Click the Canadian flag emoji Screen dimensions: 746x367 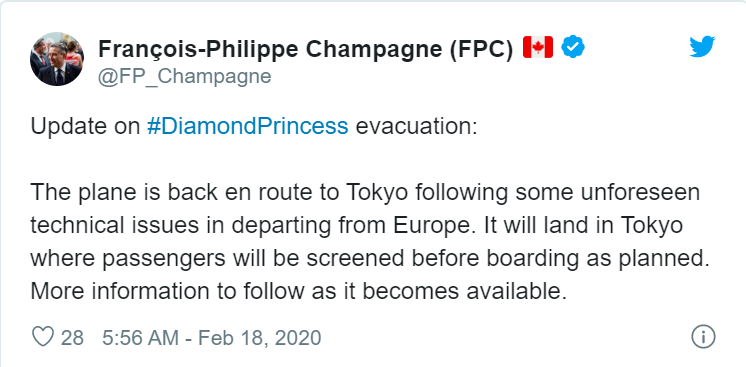tap(538, 47)
